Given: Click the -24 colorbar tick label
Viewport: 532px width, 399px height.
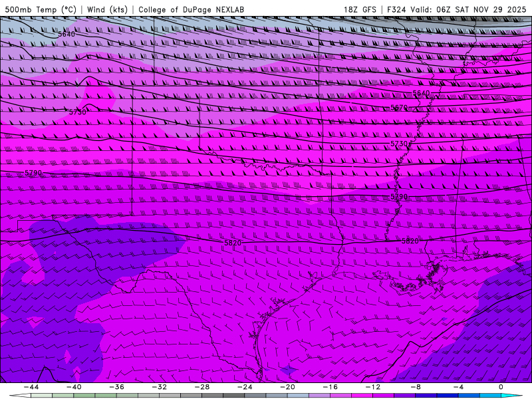Looking at the screenshot, I should [245, 387].
